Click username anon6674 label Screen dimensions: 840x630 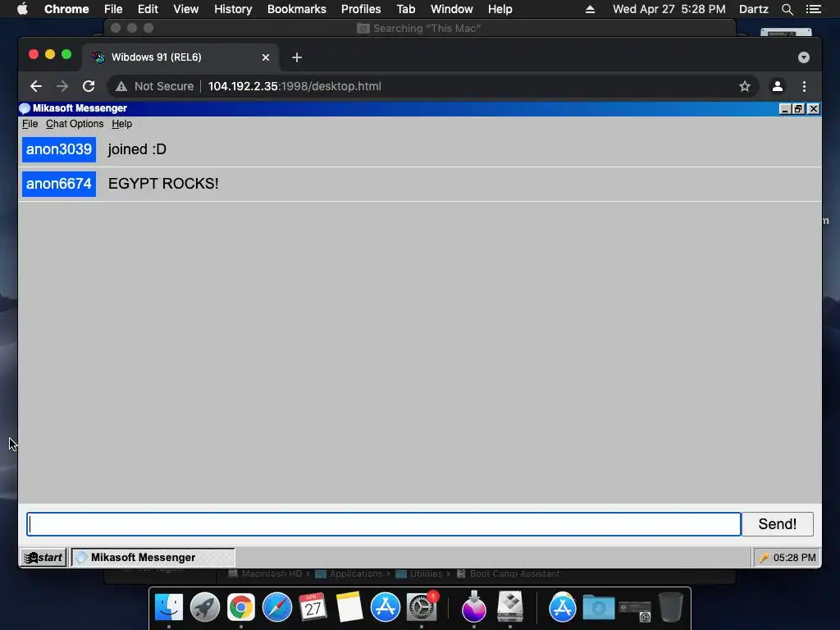point(59,184)
